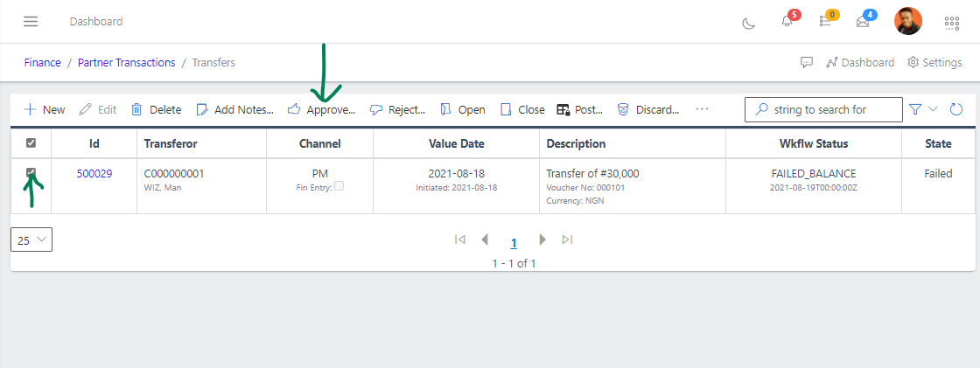
Task: Go to last page pager button
Action: (568, 240)
